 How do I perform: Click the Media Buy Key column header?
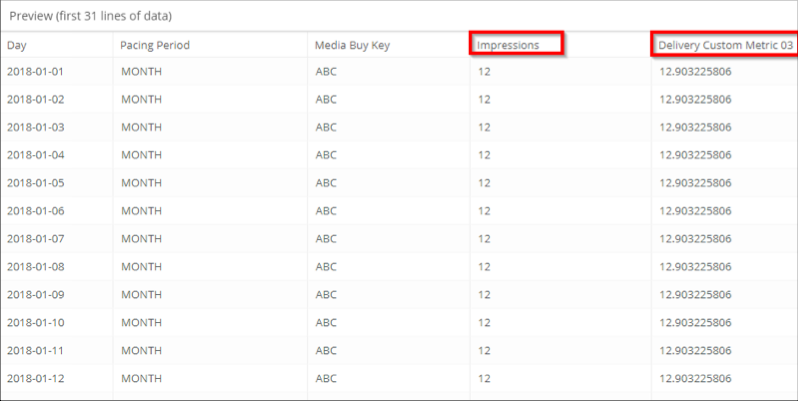352,45
